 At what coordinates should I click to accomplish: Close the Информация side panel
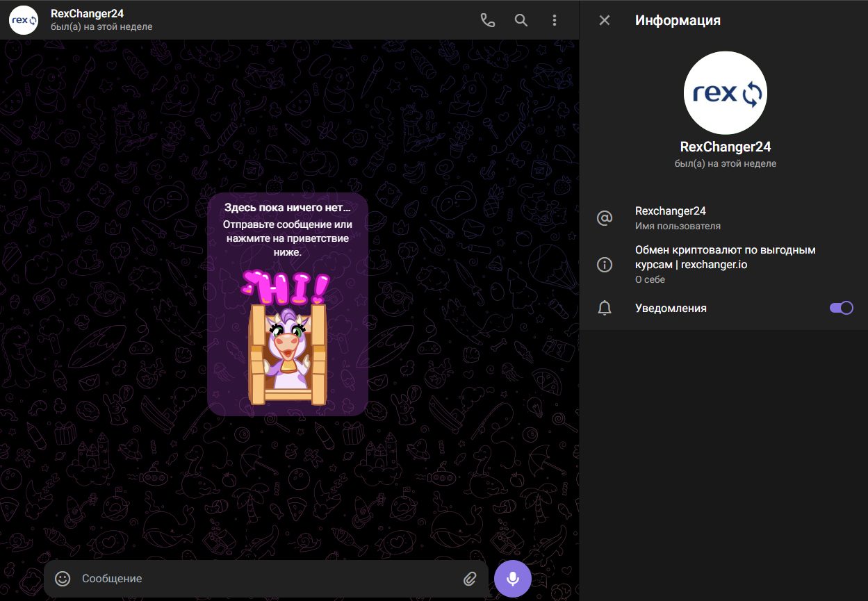(x=605, y=20)
